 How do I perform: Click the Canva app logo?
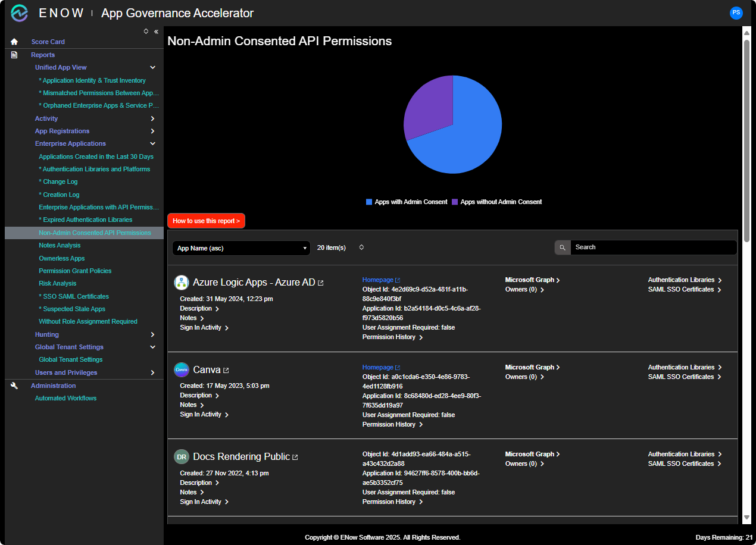(x=182, y=369)
